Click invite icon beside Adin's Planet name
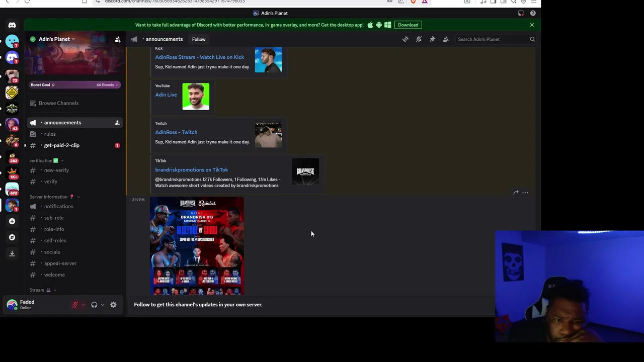 coord(117,39)
